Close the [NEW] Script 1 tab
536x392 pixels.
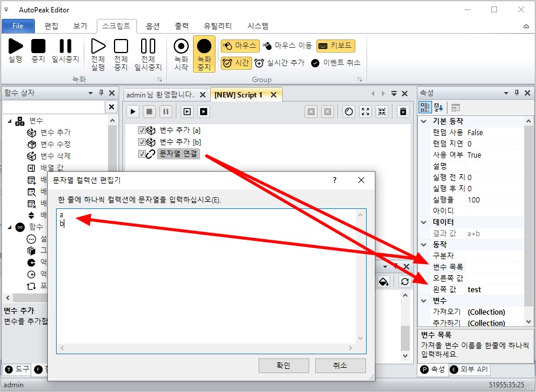(x=273, y=94)
